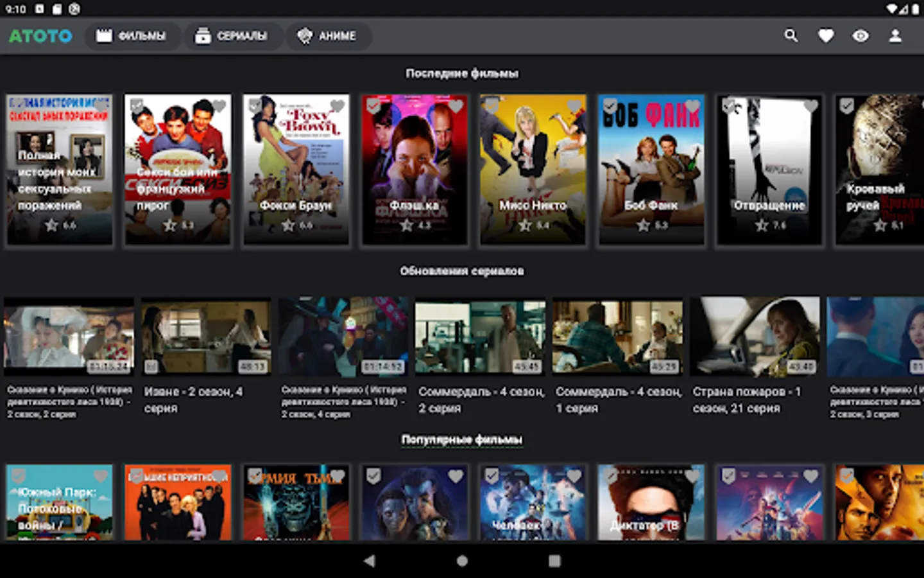
Task: Play the Соммердаль season 4 episode 1 thumbnail
Action: point(618,336)
